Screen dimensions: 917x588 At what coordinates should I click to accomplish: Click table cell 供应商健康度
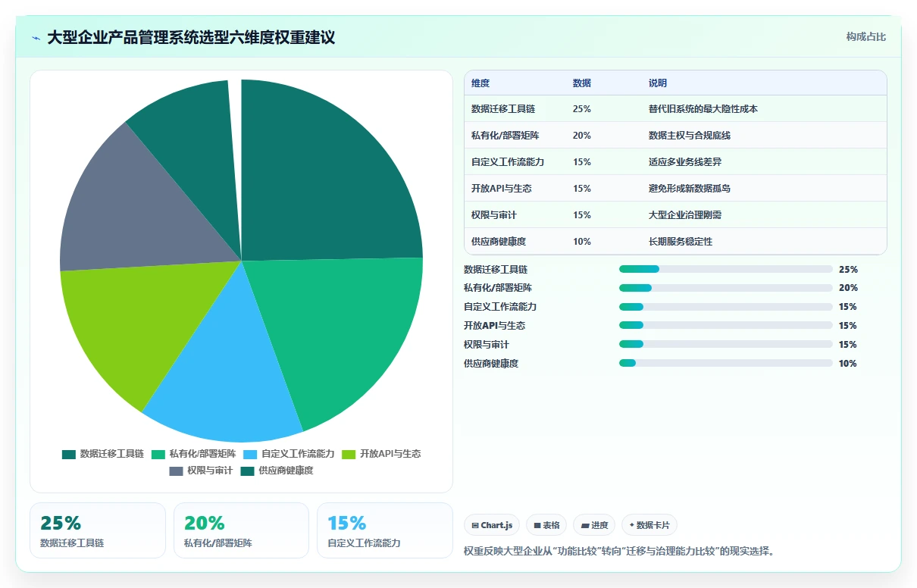tap(499, 242)
